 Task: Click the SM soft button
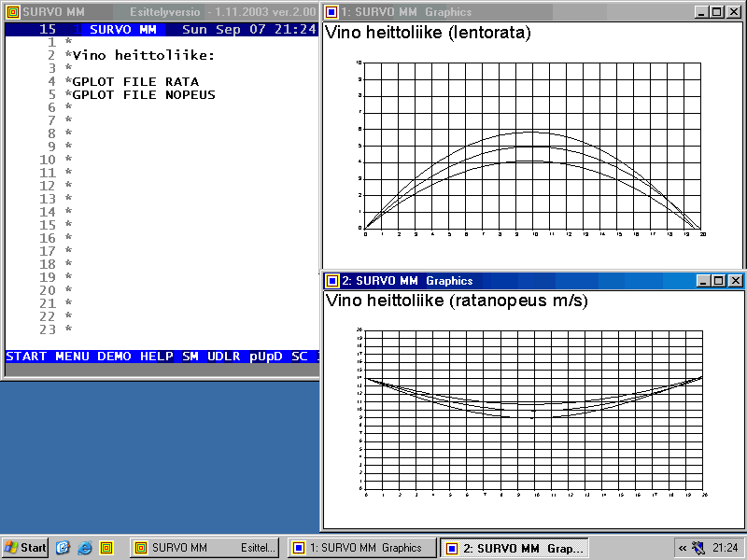[190, 357]
